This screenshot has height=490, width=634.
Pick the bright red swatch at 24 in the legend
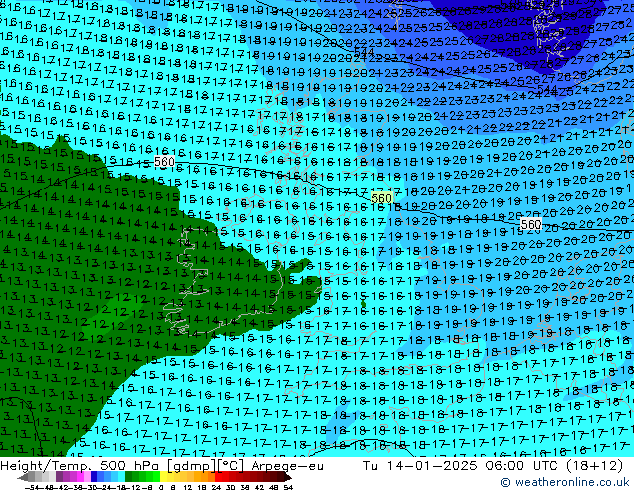tap(218, 477)
